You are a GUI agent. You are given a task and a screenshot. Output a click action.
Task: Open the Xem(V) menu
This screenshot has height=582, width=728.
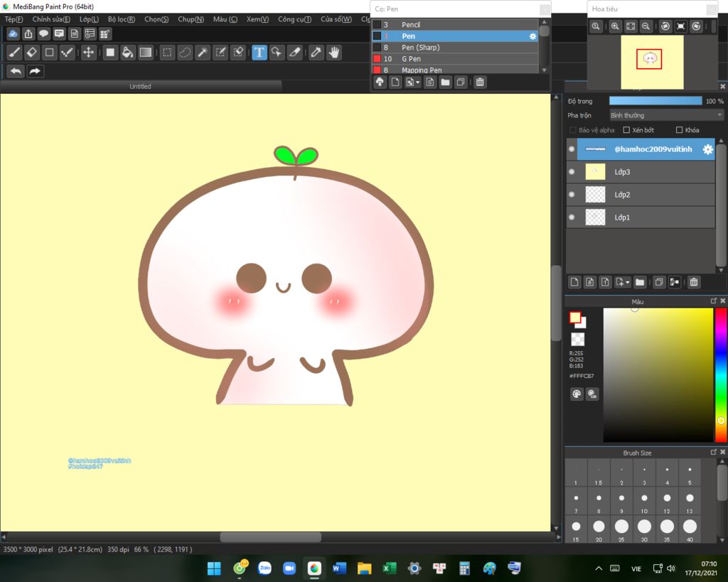pos(257,19)
